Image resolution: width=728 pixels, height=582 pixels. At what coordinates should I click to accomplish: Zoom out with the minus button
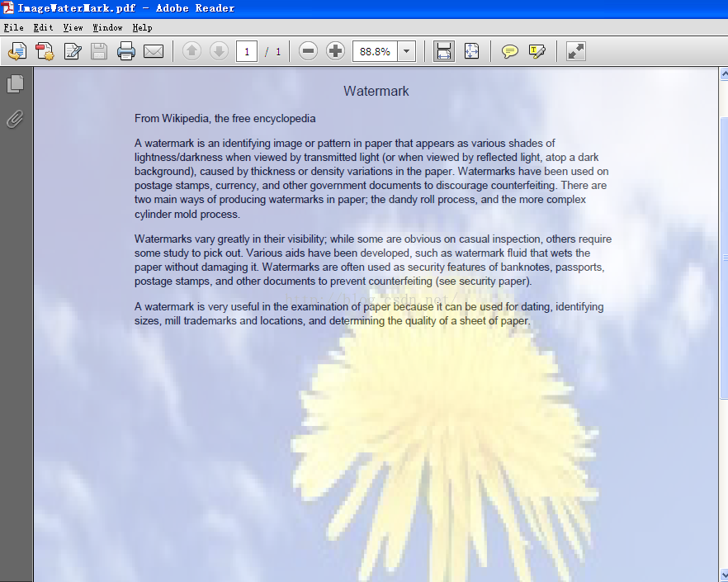(308, 51)
